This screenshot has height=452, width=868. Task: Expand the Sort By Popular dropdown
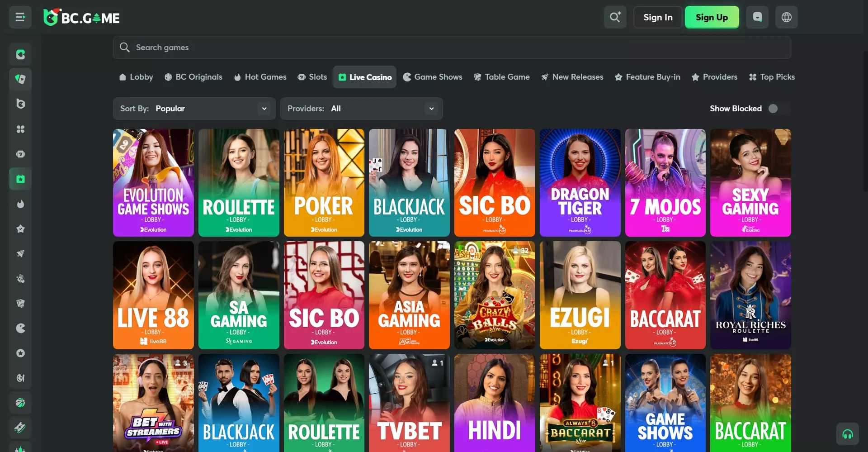click(x=194, y=109)
